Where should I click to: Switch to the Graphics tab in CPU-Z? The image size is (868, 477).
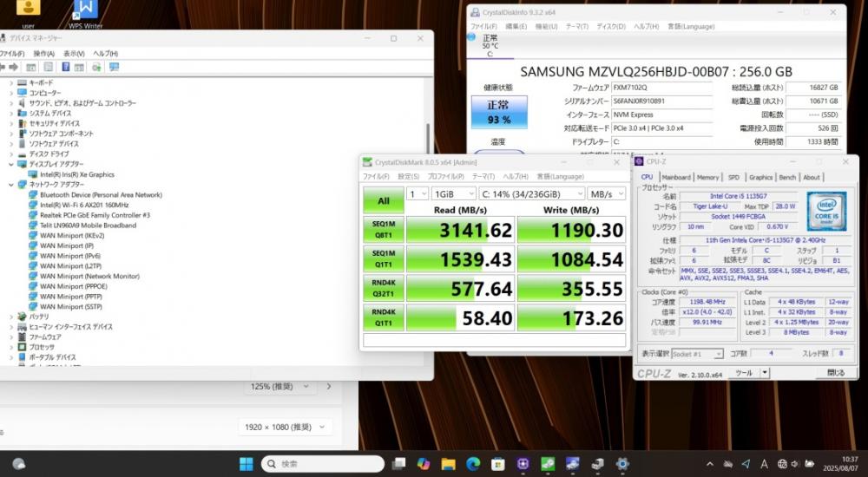pos(760,177)
